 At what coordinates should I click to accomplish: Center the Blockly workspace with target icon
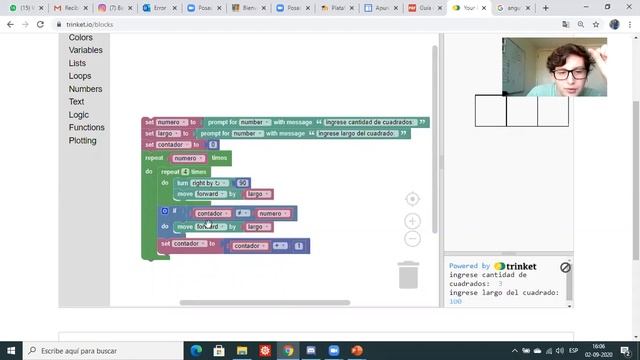[412, 199]
